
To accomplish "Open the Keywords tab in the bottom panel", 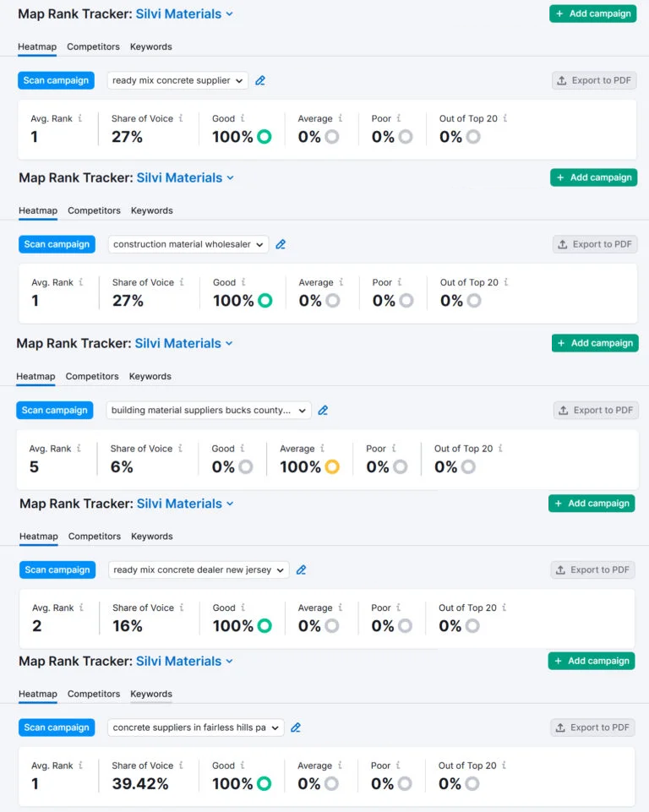I will (151, 695).
